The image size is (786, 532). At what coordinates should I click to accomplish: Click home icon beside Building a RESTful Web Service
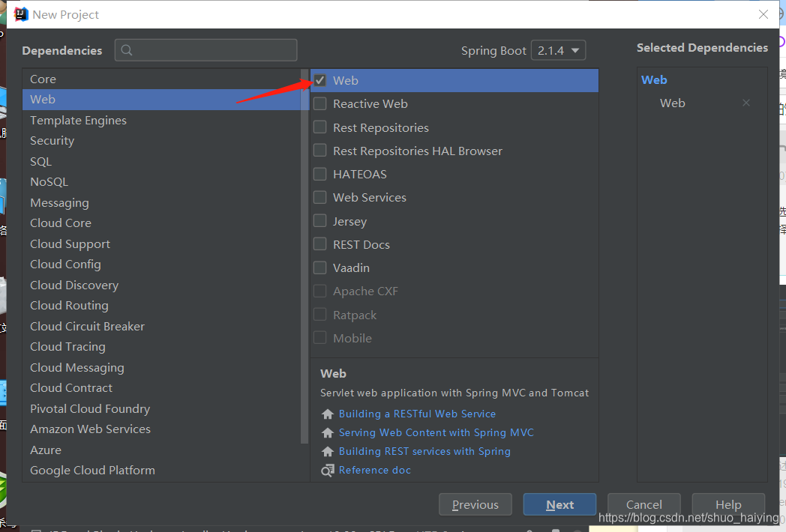click(x=327, y=414)
